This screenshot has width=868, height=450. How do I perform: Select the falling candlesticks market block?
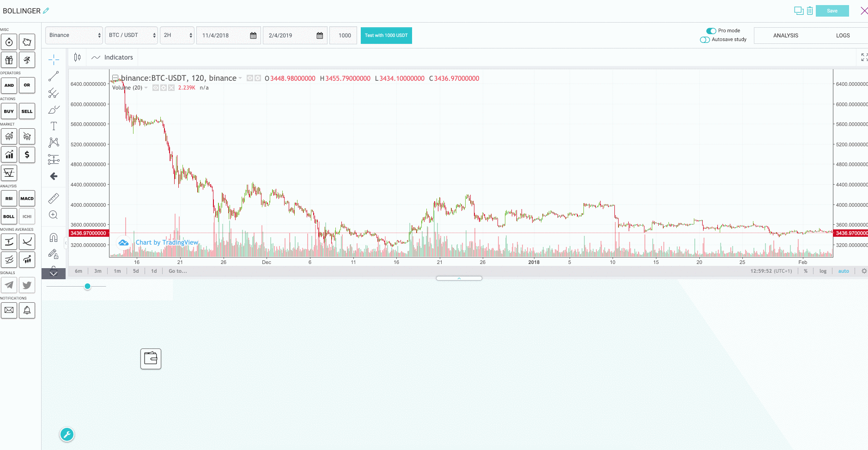click(27, 137)
